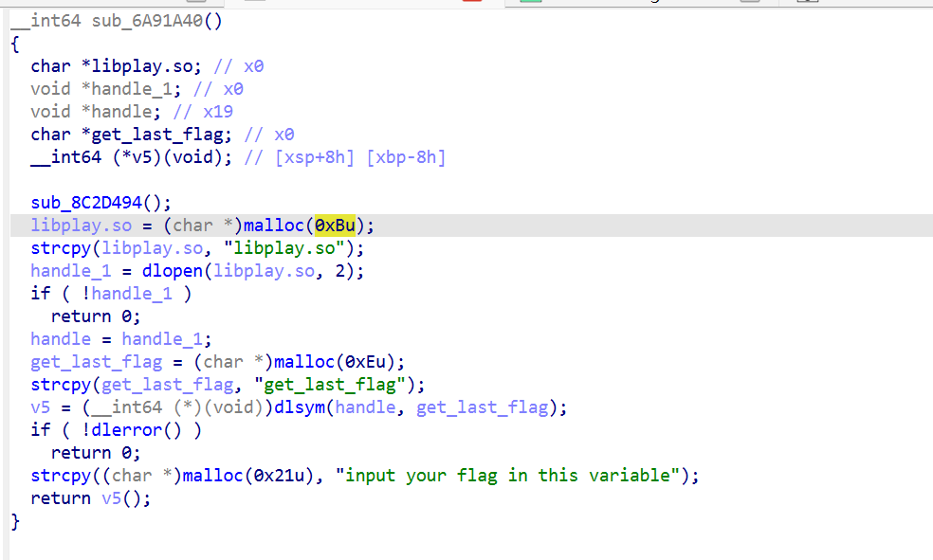Viewport: 933px width, 560px height.
Task: Click the dlerror function call
Action: [126, 430]
